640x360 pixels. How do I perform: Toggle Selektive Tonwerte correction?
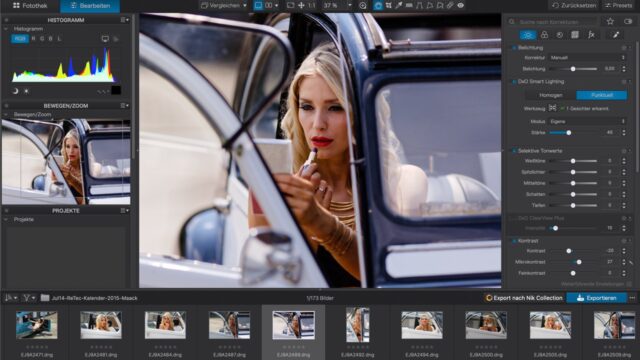point(514,151)
